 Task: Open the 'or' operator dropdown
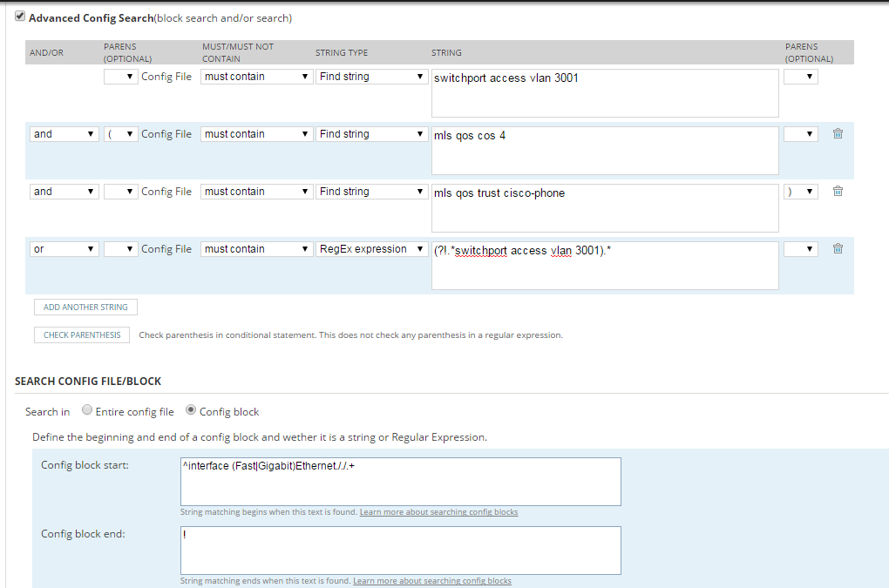(64, 249)
